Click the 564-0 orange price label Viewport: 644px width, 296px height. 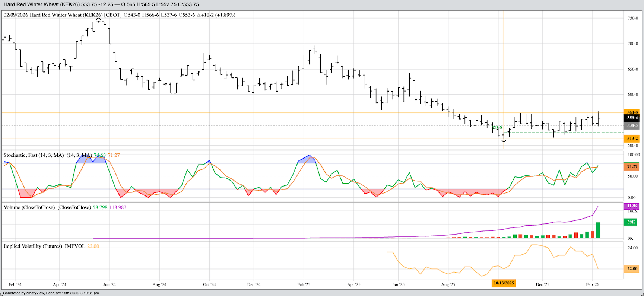tap(632, 112)
